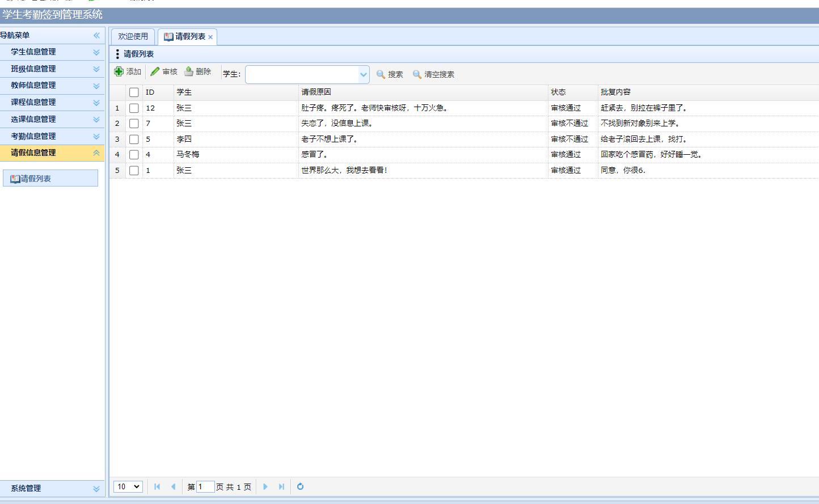Expand 选课信息管理 menu section
The image size is (819, 504).
coord(96,120)
